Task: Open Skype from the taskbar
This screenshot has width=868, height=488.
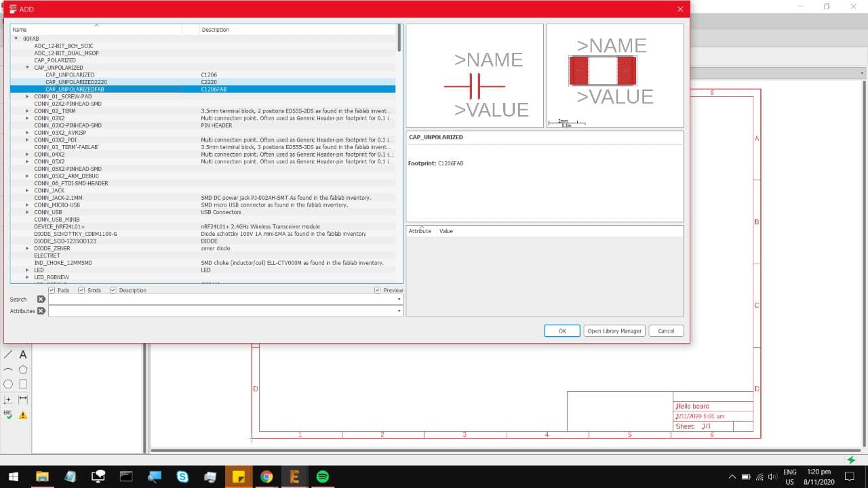Action: point(182,476)
